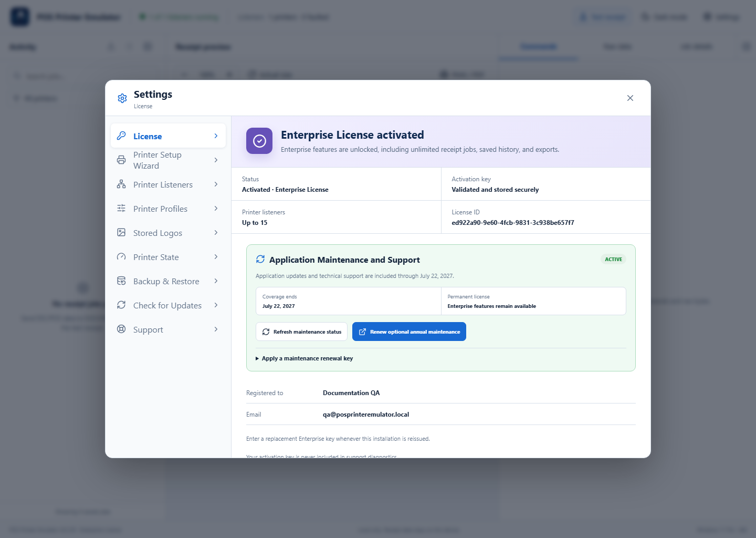Click chevron next to Printer Listeners
Viewport: 756px width, 538px height.
click(216, 184)
